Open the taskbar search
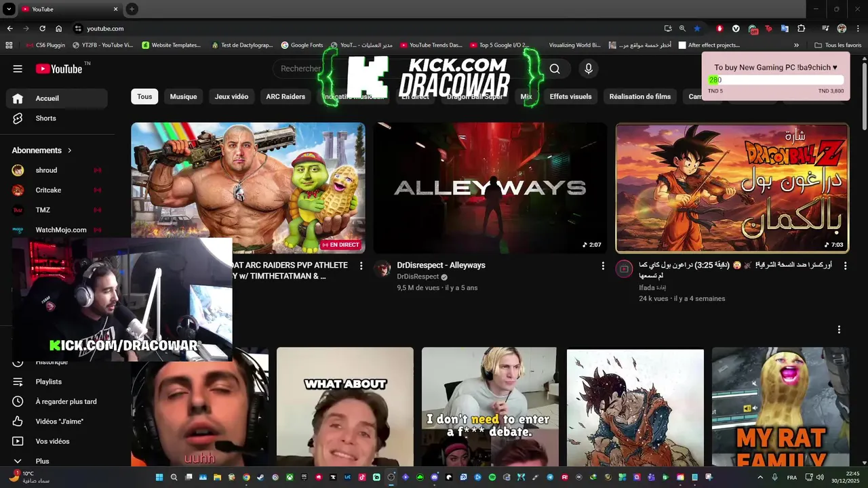 click(174, 477)
